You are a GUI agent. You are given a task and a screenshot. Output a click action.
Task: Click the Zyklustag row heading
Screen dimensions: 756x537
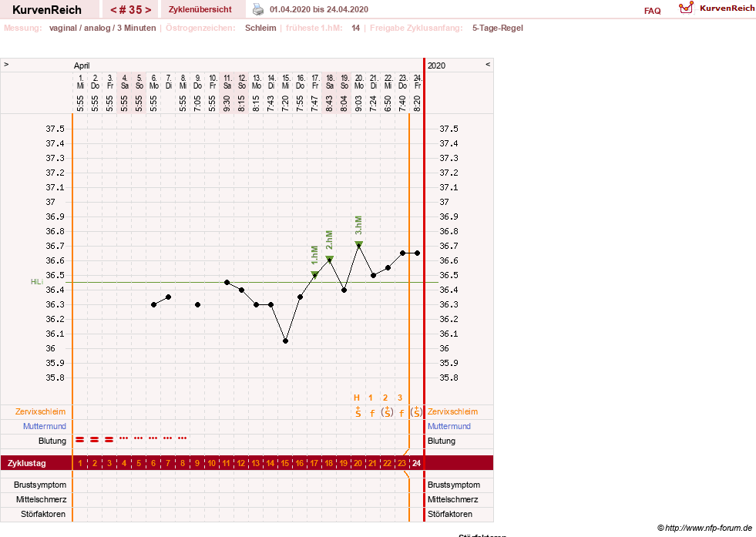pos(26,463)
